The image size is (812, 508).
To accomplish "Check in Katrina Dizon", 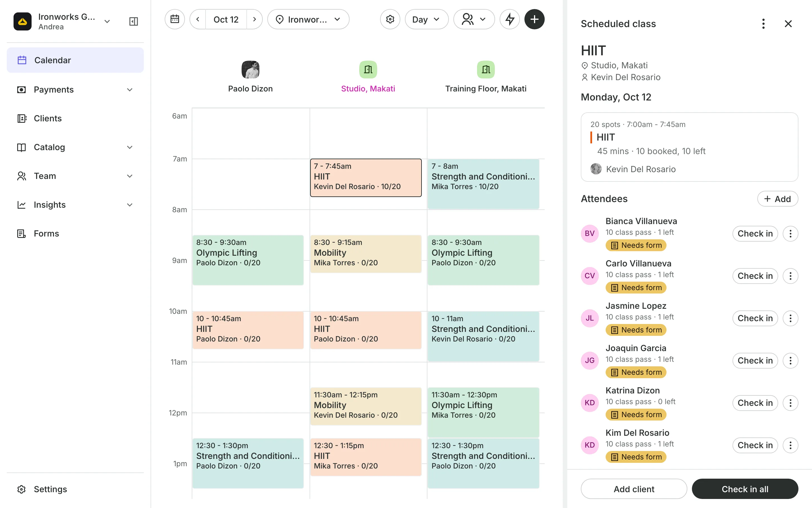I will (755, 403).
